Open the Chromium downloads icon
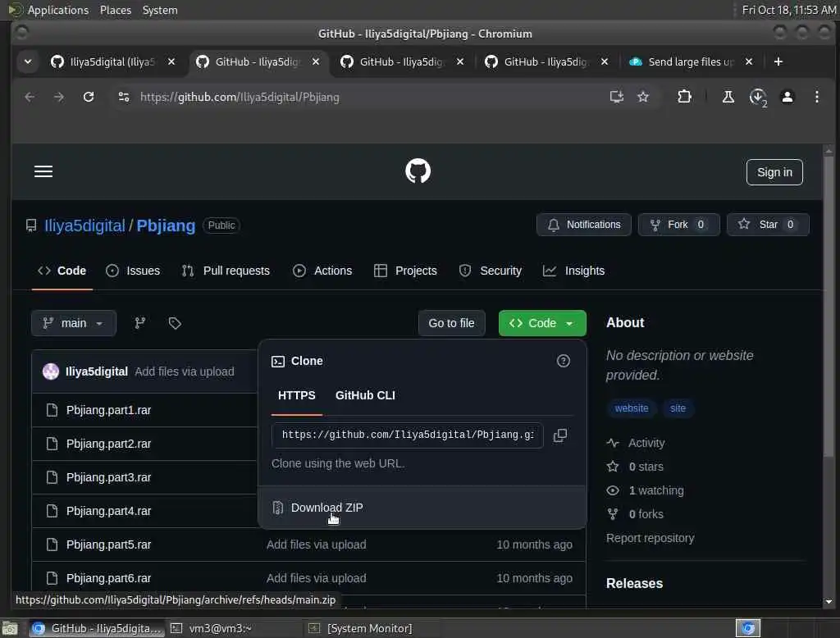Viewport: 840px width, 638px height. click(757, 97)
